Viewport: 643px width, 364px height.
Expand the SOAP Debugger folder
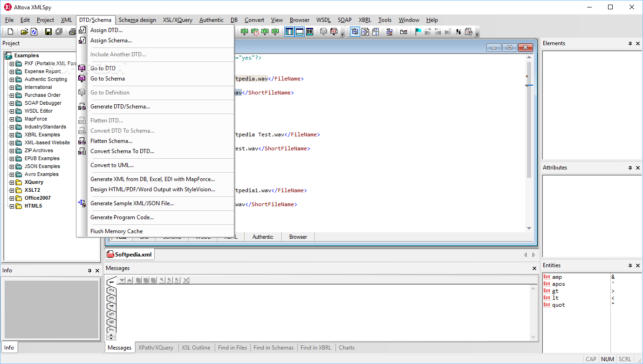tap(12, 103)
